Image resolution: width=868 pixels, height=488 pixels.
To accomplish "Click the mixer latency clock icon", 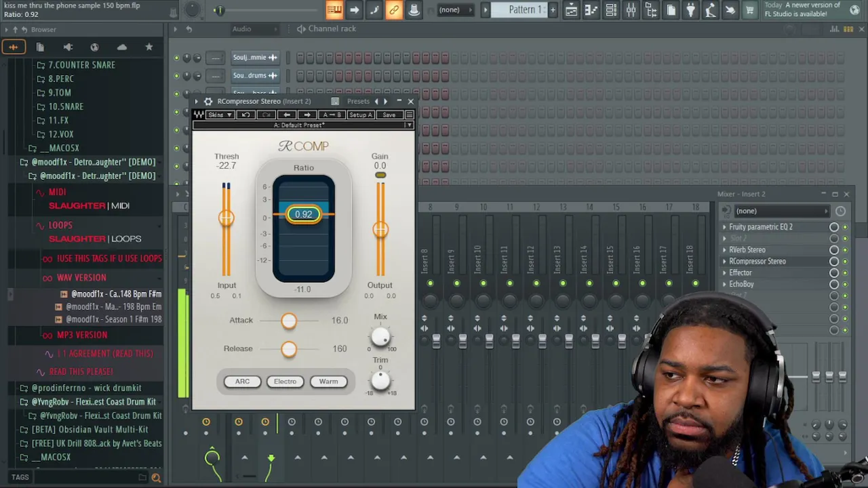I will coord(840,211).
